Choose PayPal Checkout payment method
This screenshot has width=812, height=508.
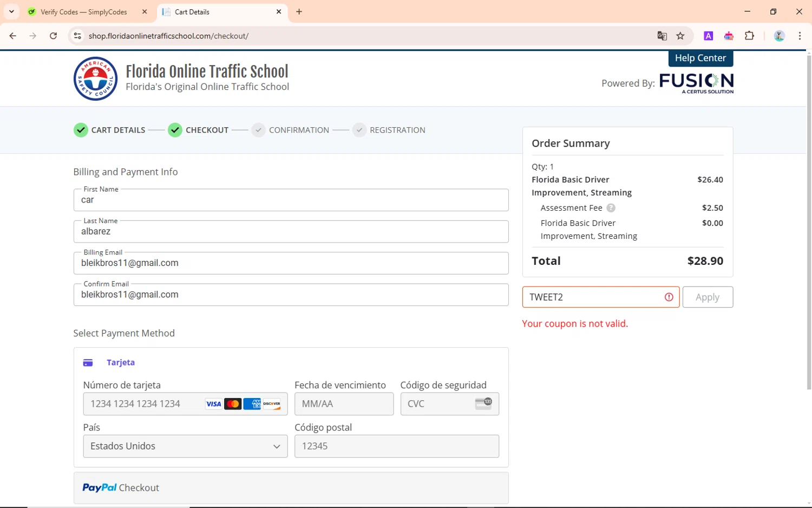click(x=291, y=488)
